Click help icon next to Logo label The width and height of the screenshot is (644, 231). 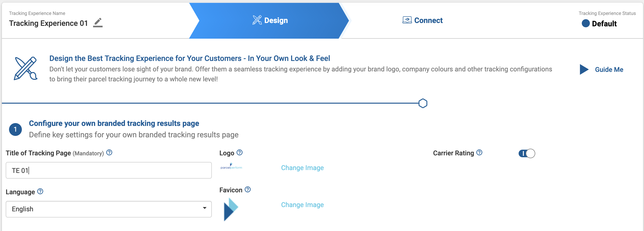tap(240, 152)
